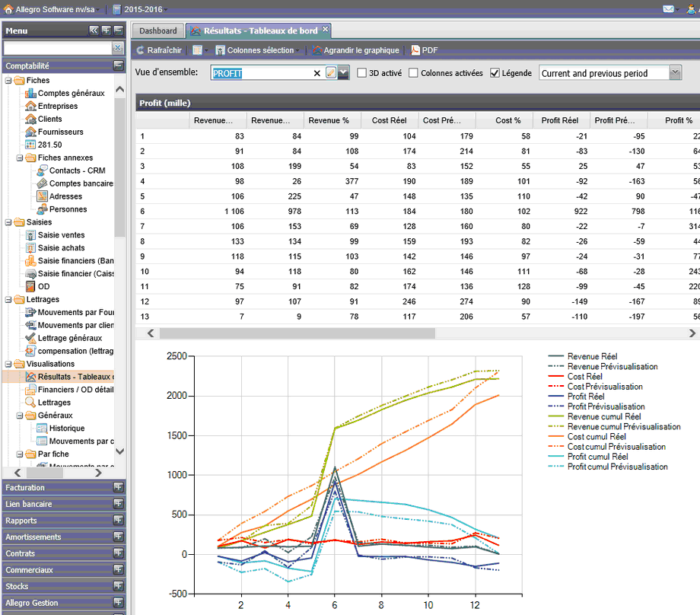Click the PDF export icon
The image size is (700, 615).
pos(415,50)
